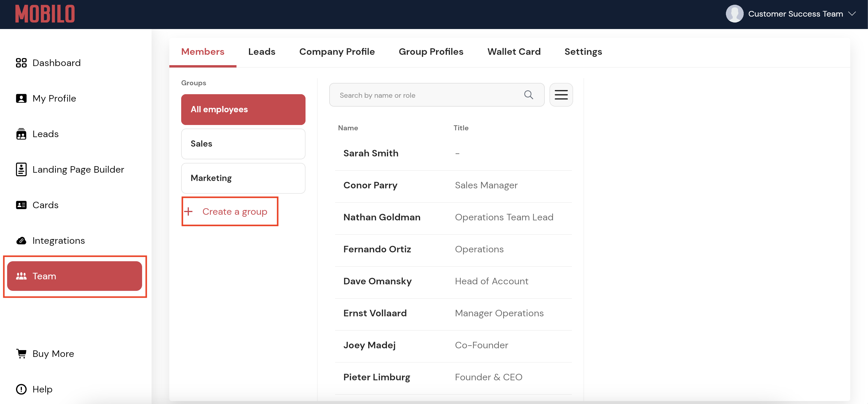868x404 pixels.
Task: Click the Help exclamation icon
Action: 21,389
